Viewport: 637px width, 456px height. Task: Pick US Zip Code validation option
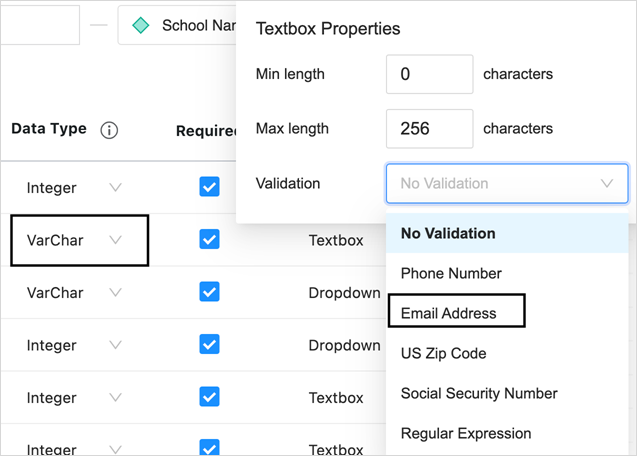443,353
